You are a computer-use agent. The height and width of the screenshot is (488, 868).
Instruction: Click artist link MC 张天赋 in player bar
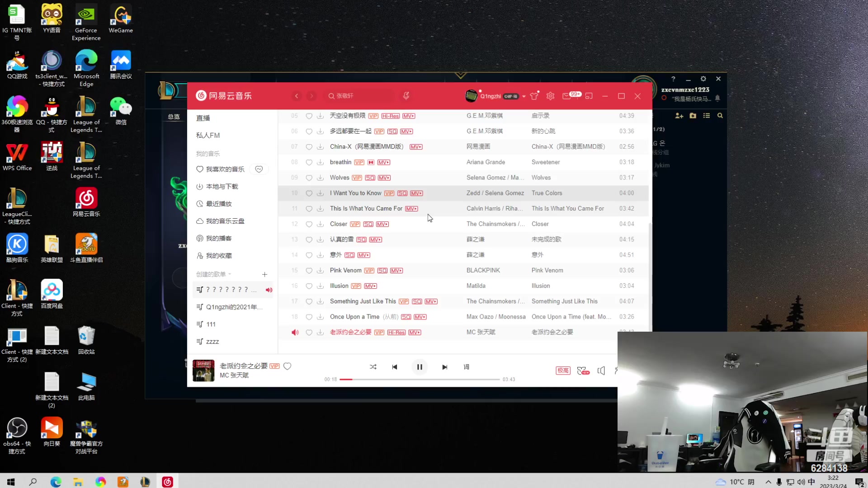tap(234, 375)
